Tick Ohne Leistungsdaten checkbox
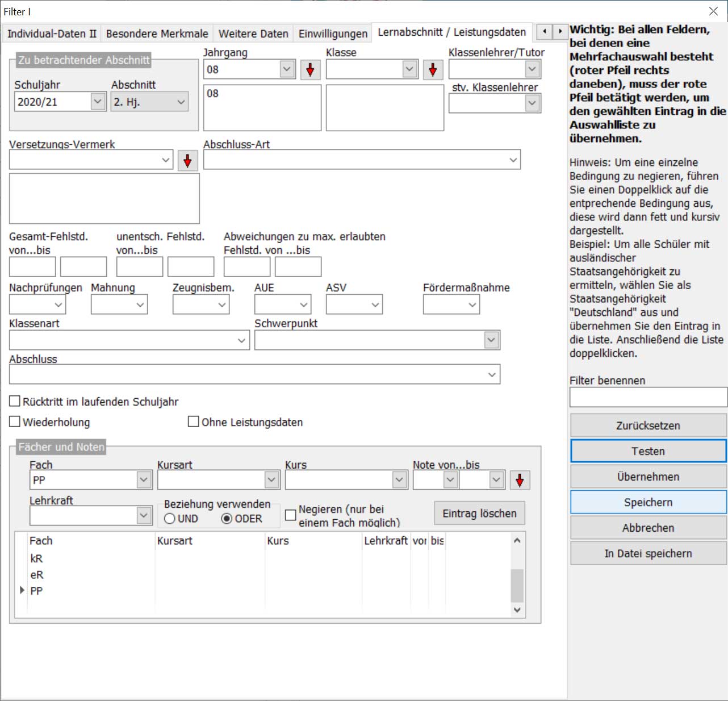This screenshot has height=701, width=728. pos(194,422)
